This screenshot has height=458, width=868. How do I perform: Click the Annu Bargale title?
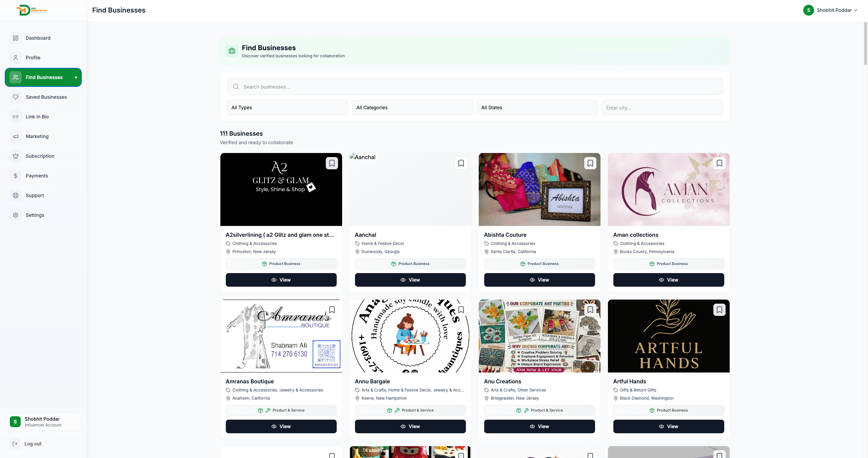pos(372,381)
